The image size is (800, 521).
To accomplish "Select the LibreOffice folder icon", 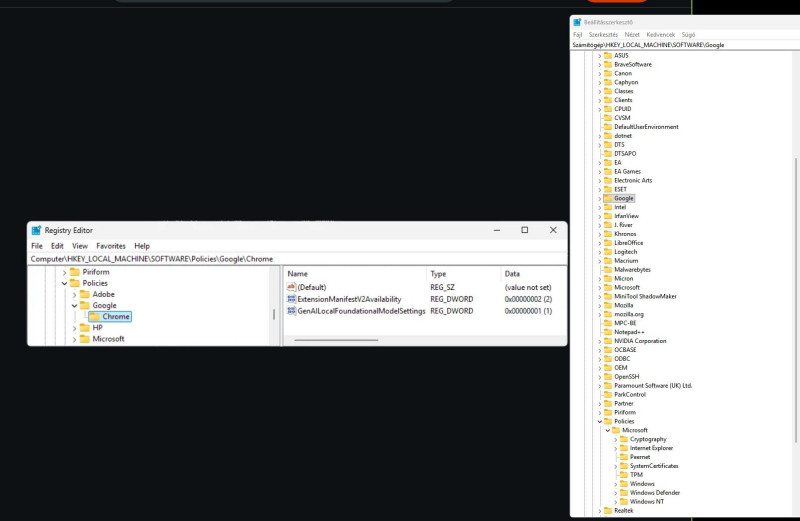I will click(608, 243).
